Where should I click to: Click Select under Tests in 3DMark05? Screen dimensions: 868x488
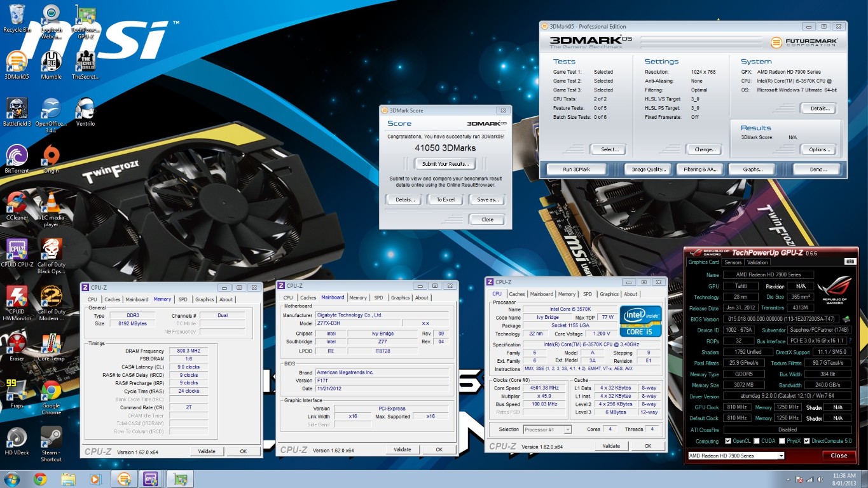pyautogui.click(x=609, y=150)
